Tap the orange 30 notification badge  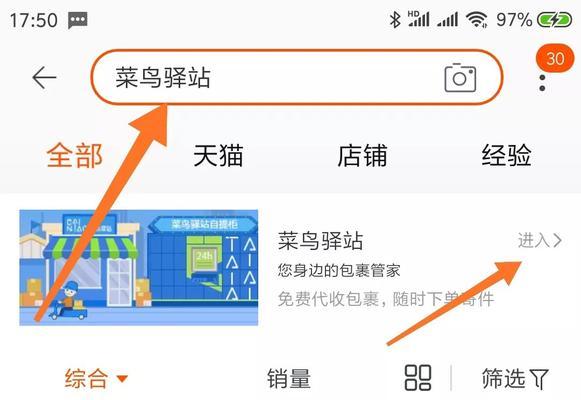[555, 58]
